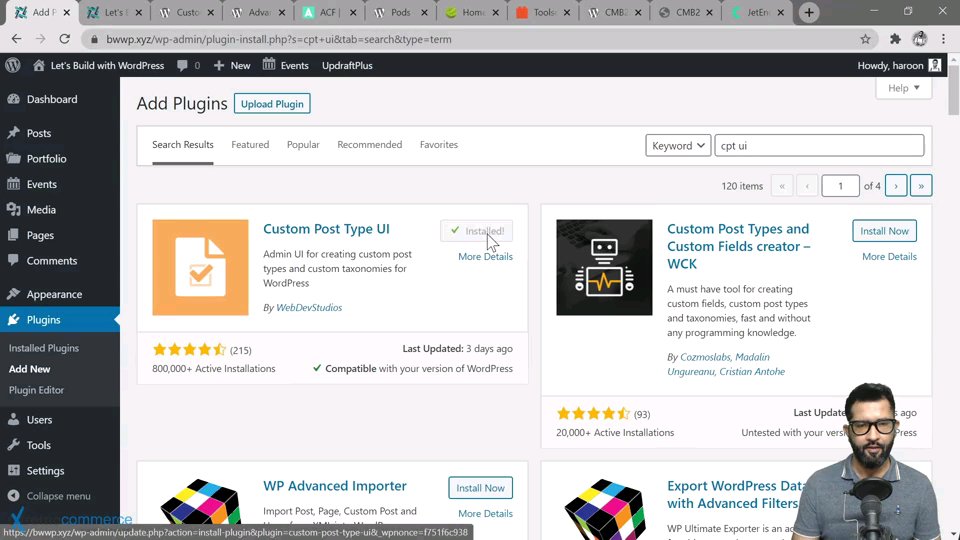Open UpdraftPlus in the admin bar
This screenshot has width=960, height=540.
coord(347,65)
